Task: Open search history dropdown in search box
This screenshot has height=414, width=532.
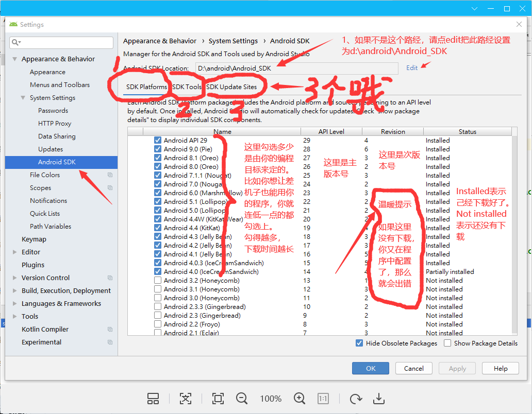Action: coord(20,42)
